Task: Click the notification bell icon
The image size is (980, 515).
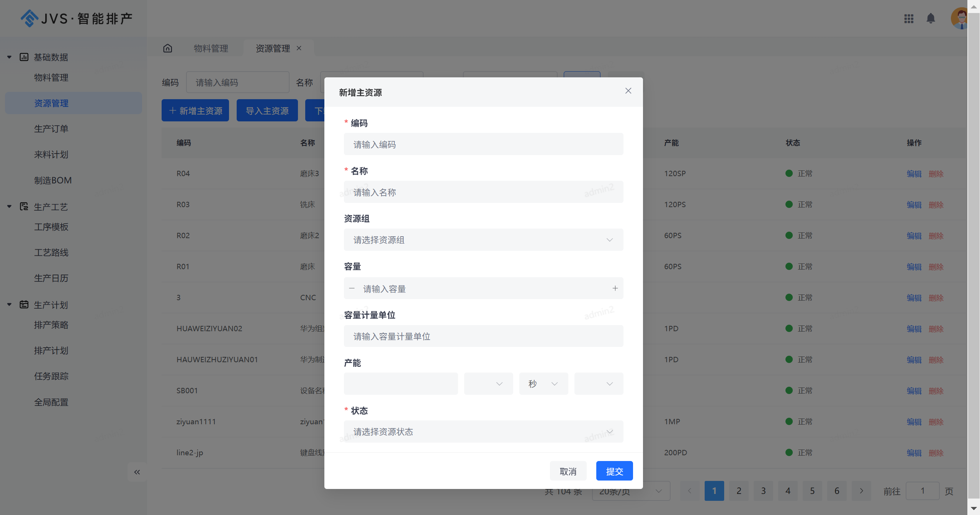Action: pyautogui.click(x=931, y=18)
